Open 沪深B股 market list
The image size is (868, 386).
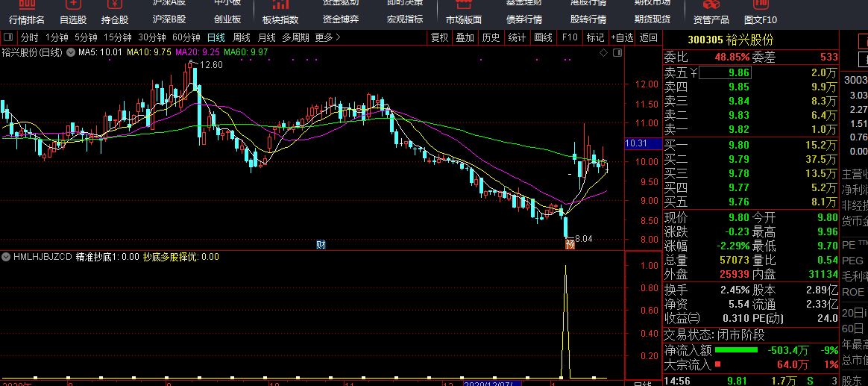pyautogui.click(x=169, y=19)
